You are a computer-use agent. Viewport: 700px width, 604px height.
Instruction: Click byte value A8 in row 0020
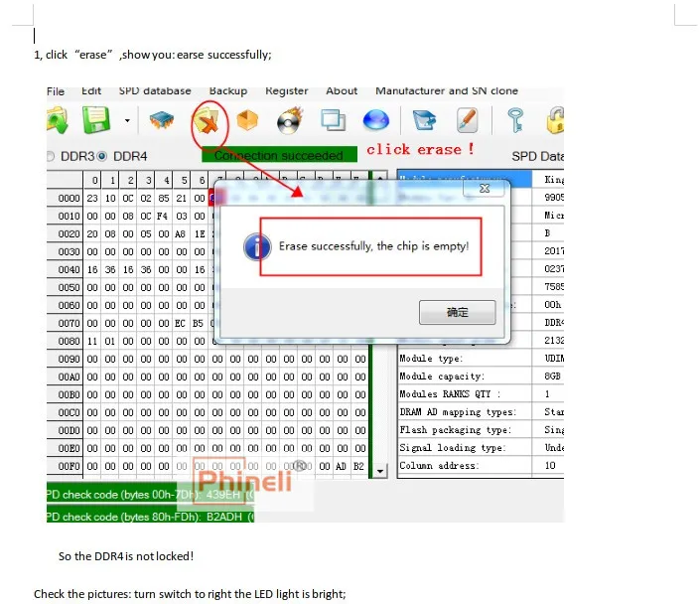point(181,233)
